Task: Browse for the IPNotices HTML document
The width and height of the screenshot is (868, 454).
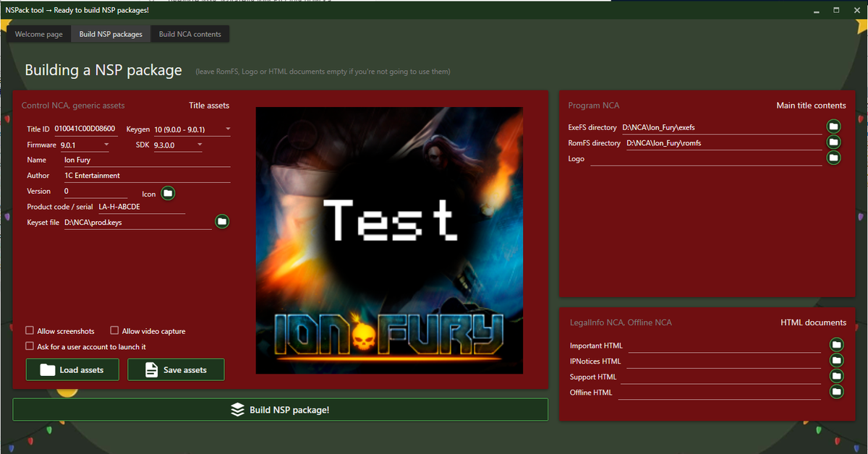Action: pyautogui.click(x=837, y=360)
